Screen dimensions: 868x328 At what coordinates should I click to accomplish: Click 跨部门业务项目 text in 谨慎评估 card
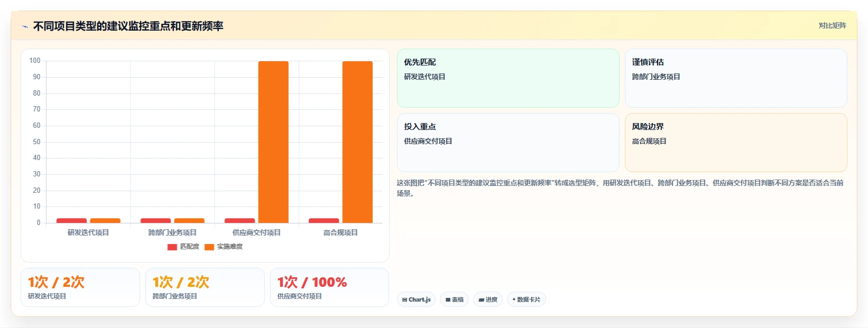click(x=656, y=77)
